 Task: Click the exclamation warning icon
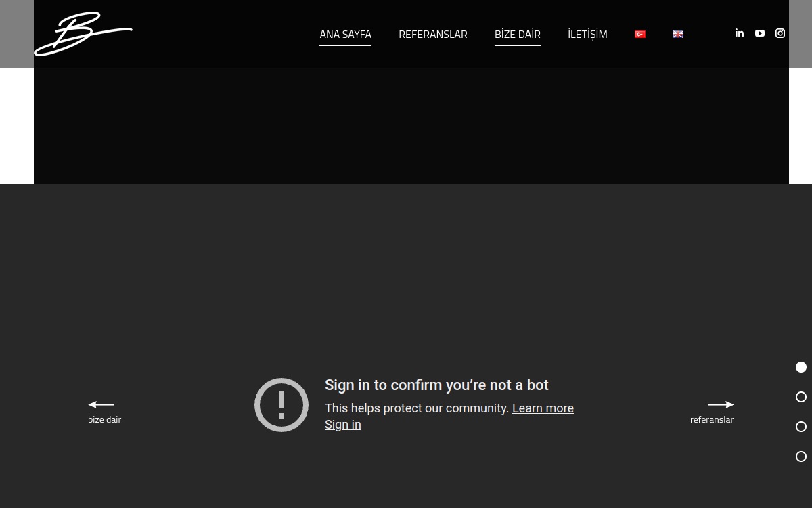281,405
